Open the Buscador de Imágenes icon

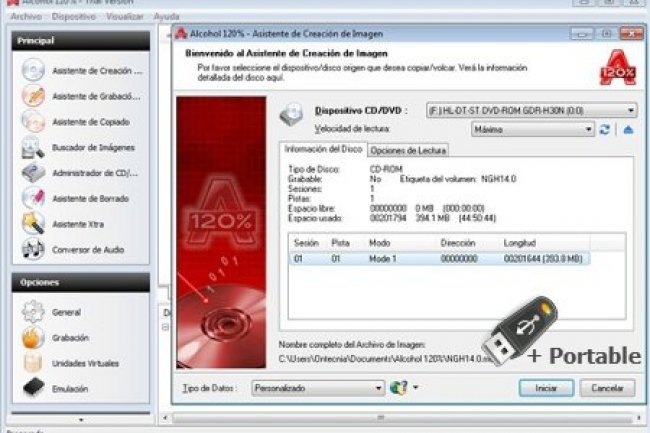[33, 147]
